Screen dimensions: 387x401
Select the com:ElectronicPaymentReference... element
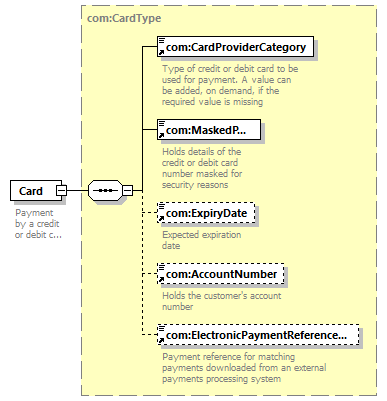point(258,335)
